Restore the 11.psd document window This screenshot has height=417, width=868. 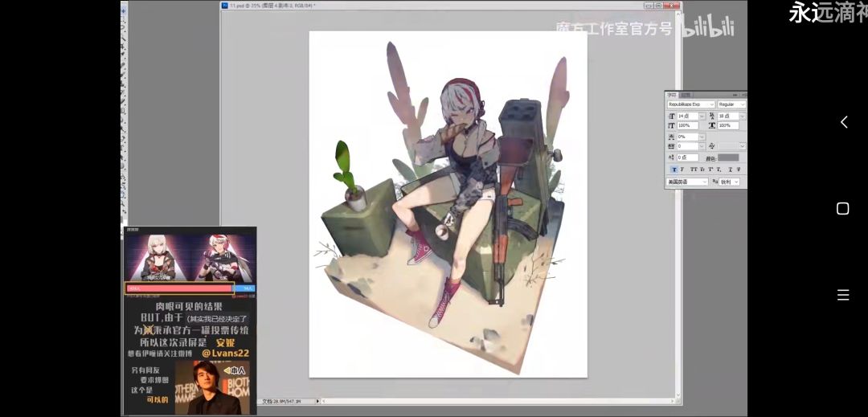tap(658, 6)
